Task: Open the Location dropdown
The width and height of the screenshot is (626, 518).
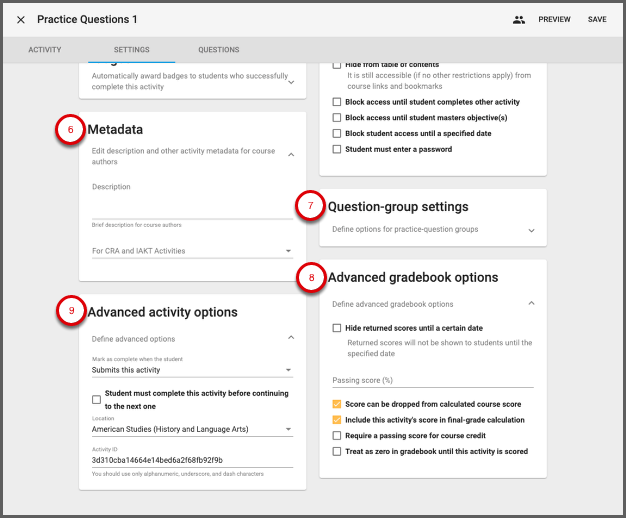Action: click(x=191, y=429)
